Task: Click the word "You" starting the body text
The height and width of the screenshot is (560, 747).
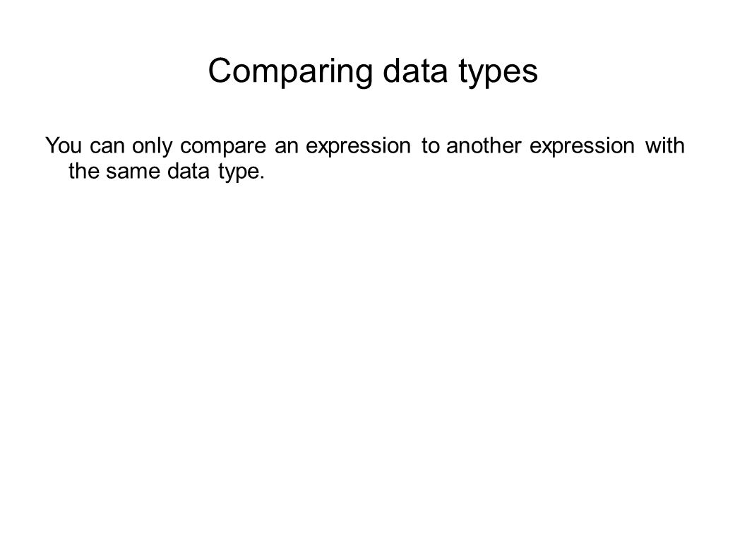Action: pos(64,145)
